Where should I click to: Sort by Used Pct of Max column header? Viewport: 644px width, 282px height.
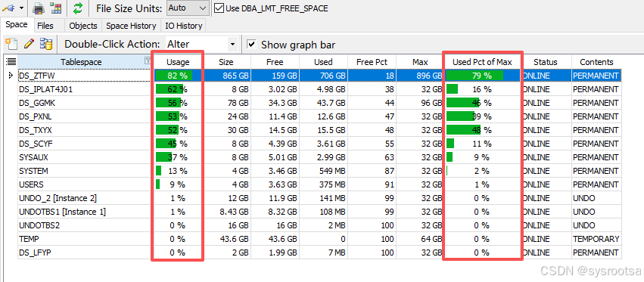click(x=482, y=62)
